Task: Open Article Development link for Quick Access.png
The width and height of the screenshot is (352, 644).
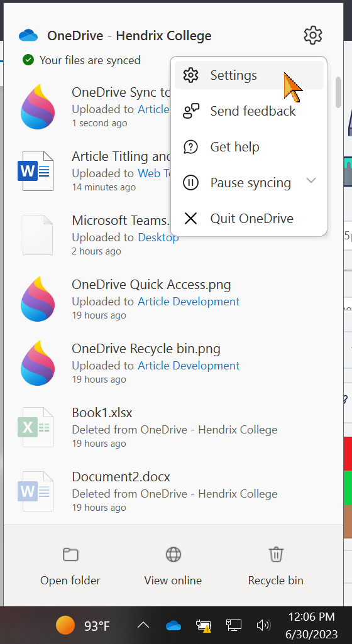Action: coord(189,302)
